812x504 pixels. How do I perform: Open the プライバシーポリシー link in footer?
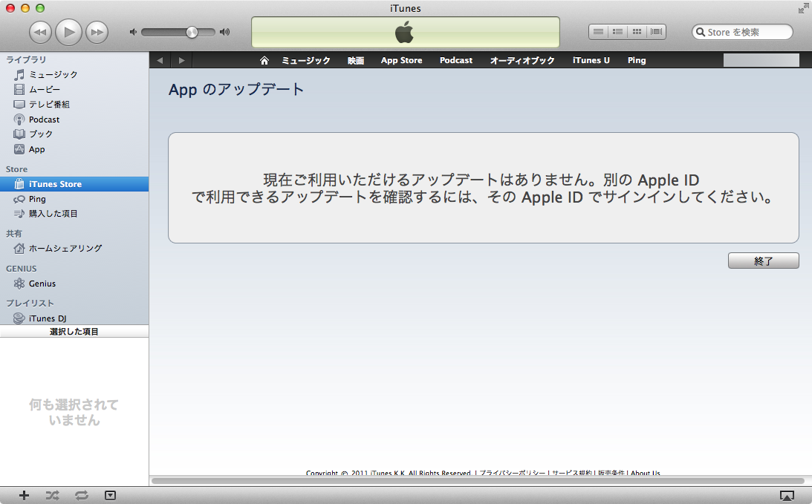512,473
